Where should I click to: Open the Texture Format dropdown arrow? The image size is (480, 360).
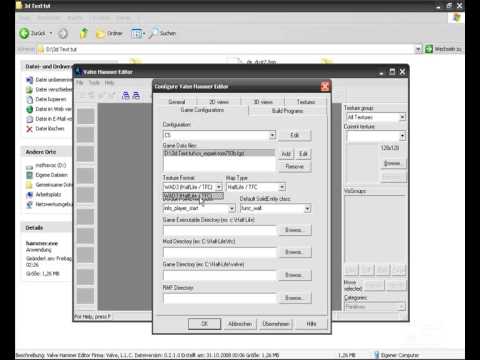219,187
